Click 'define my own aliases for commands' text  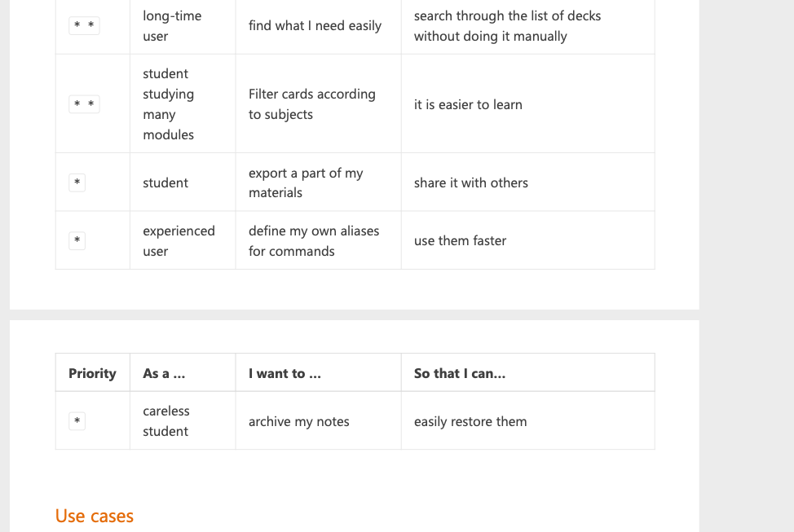tap(314, 241)
